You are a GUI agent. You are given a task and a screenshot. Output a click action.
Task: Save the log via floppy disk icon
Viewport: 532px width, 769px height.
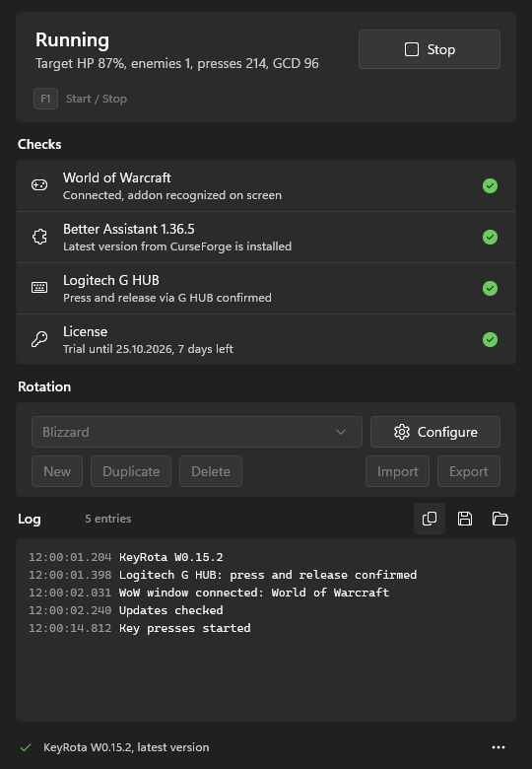[x=465, y=519]
